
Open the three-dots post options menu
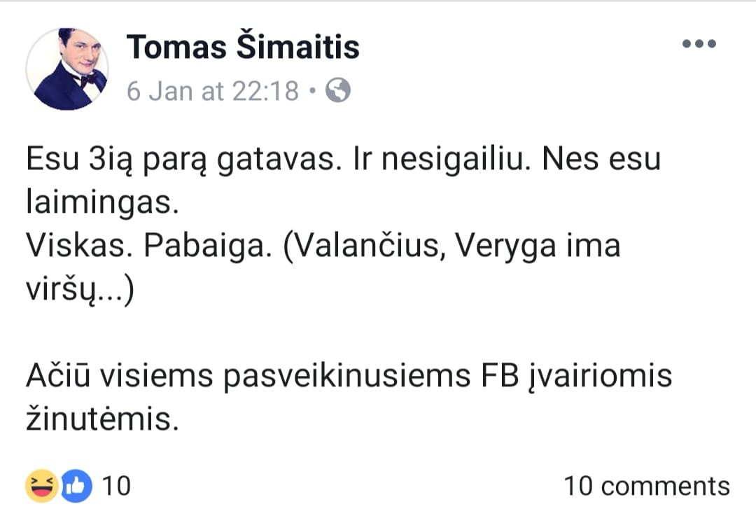click(x=699, y=44)
